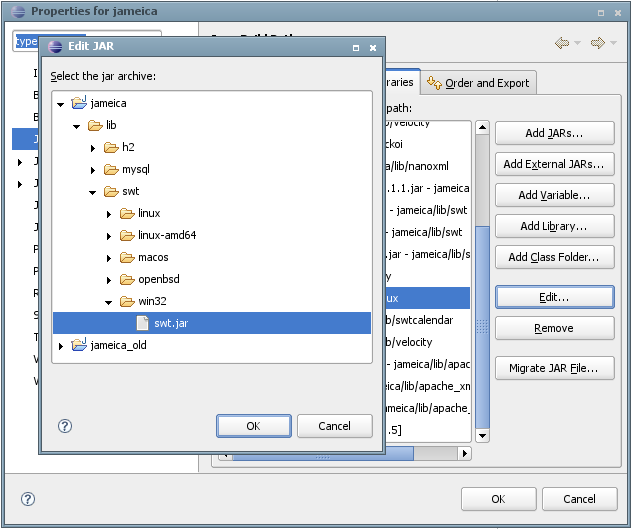Click the linux folder icon

127,213
